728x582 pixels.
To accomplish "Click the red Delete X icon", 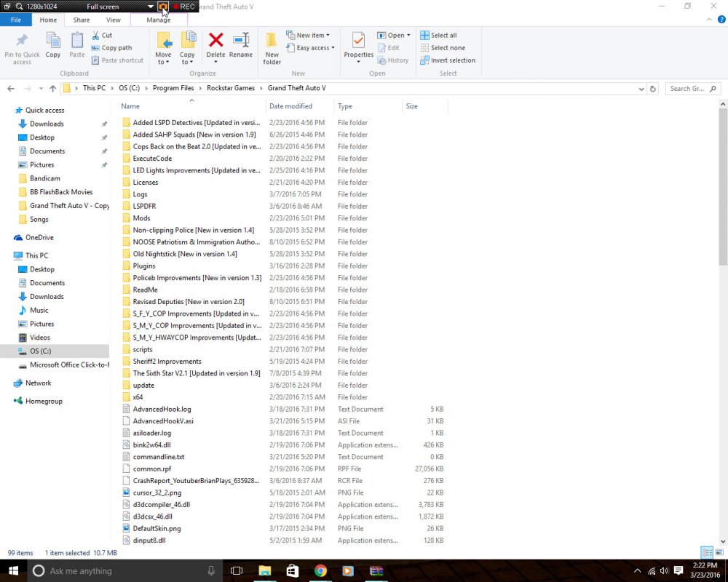I will pyautogui.click(x=216, y=40).
